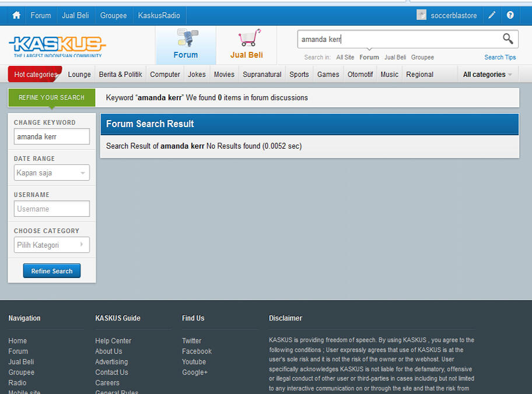Expand the Pilih Kategori category chooser
Viewport: 532px width, 394px height.
(x=52, y=245)
